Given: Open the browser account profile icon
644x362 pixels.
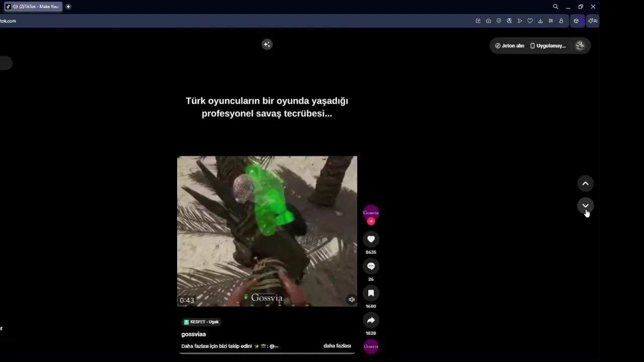Looking at the screenshot, I should [x=561, y=21].
